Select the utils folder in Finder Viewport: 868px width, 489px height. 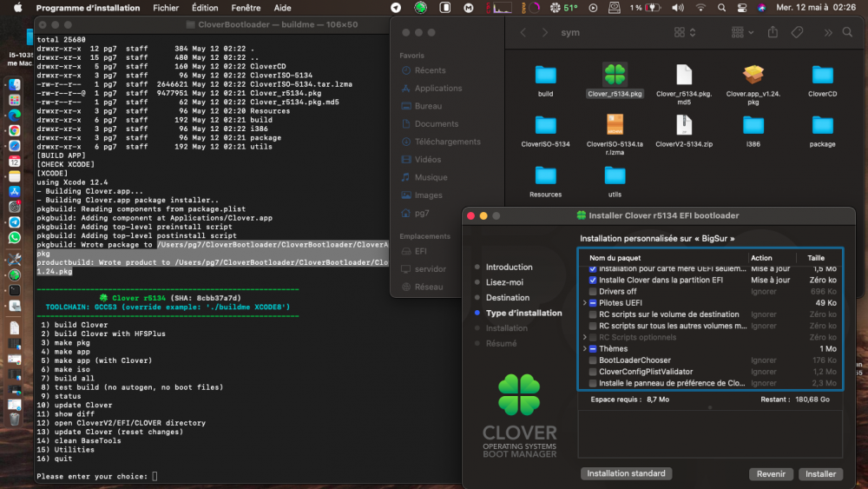point(615,175)
